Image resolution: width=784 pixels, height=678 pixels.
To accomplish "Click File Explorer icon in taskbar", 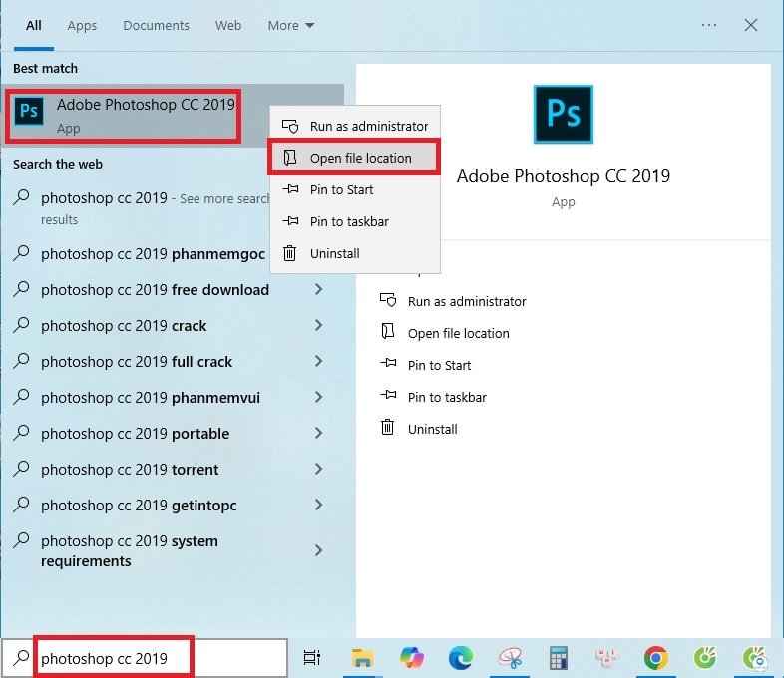I will [x=362, y=657].
